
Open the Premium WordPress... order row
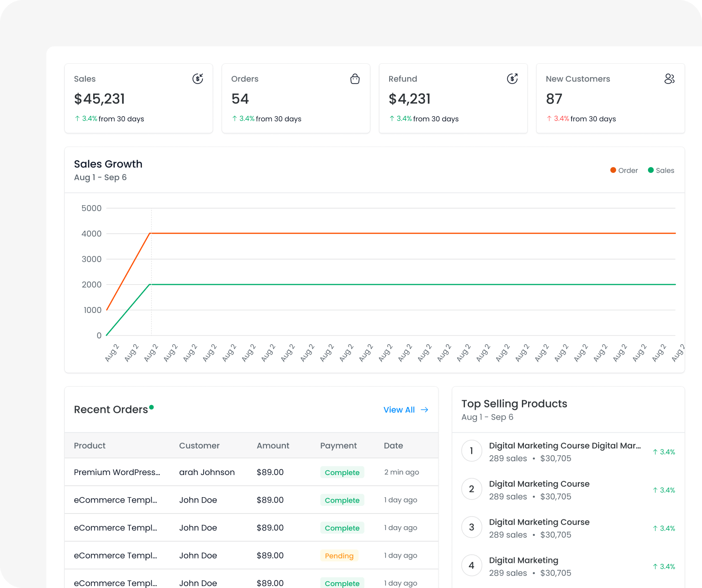point(252,472)
